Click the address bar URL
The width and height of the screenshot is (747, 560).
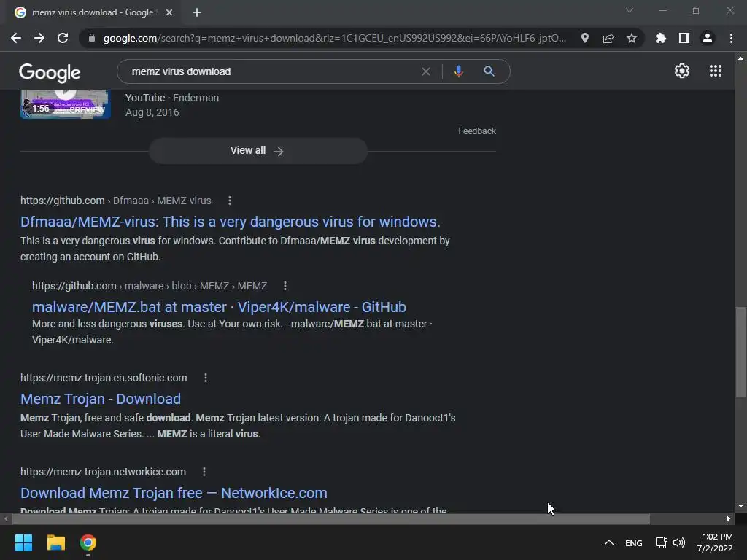point(334,38)
